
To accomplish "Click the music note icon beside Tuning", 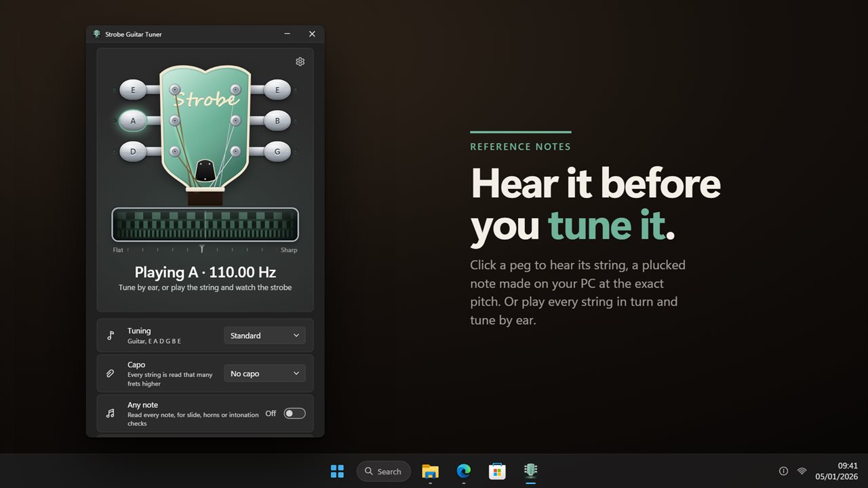I will click(111, 335).
